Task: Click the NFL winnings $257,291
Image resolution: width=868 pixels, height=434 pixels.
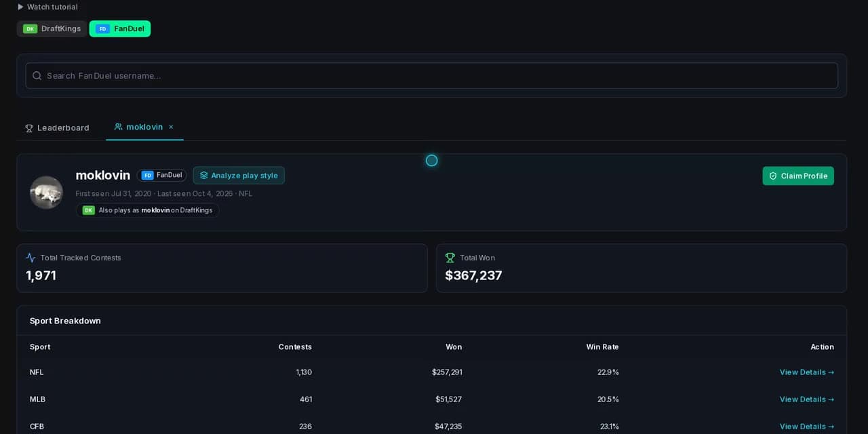Action: pos(447,372)
